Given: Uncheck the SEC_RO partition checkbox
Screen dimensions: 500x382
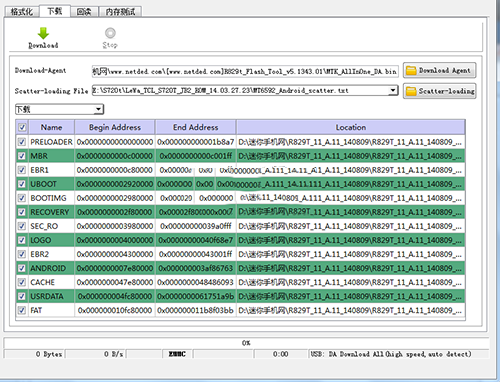Looking at the screenshot, I should pyautogui.click(x=22, y=226).
